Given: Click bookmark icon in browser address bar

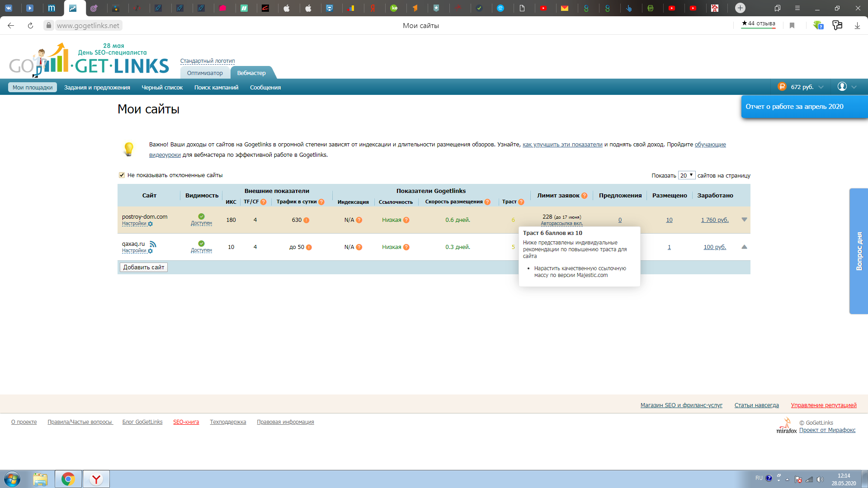Looking at the screenshot, I should pyautogui.click(x=792, y=26).
